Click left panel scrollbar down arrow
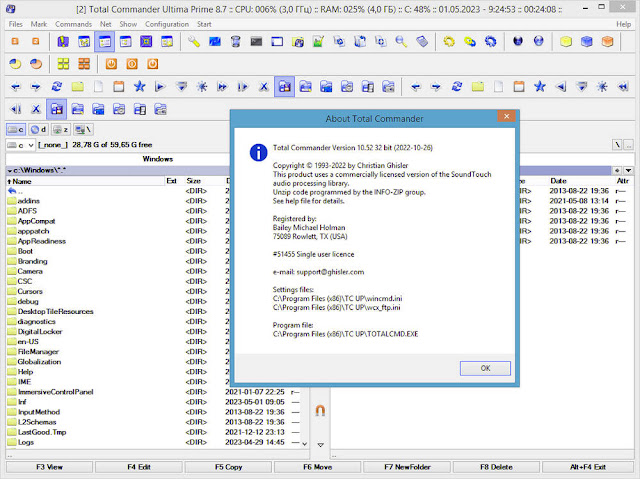Screen dimensions: 640x479 click(x=304, y=444)
